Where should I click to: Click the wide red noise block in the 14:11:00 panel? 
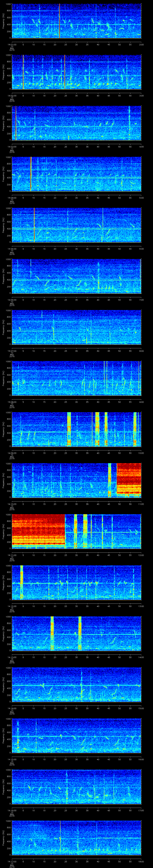coord(38,531)
